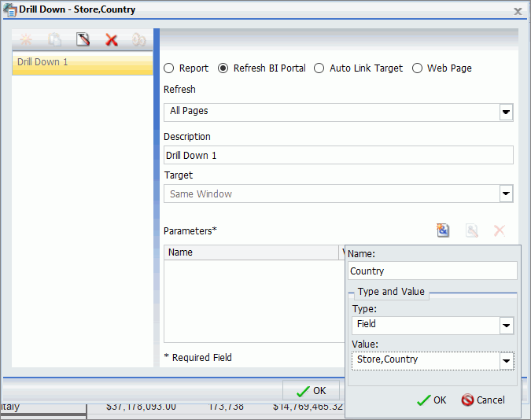
Task: Select Drill Down 1 in the list
Action: coord(83,63)
